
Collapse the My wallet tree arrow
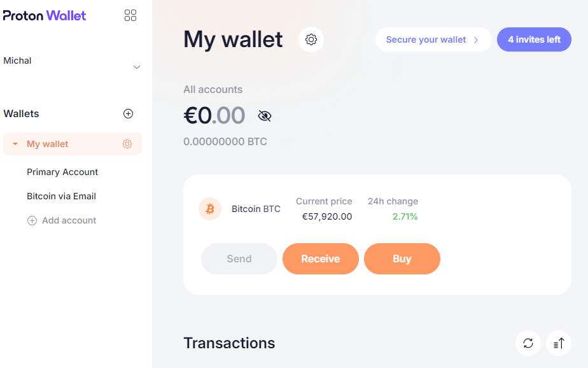pyautogui.click(x=15, y=144)
